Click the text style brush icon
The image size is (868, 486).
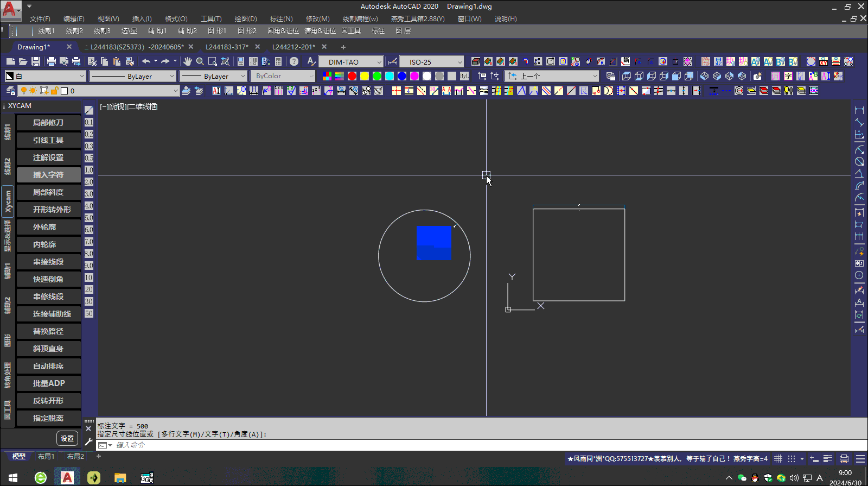[x=311, y=61]
